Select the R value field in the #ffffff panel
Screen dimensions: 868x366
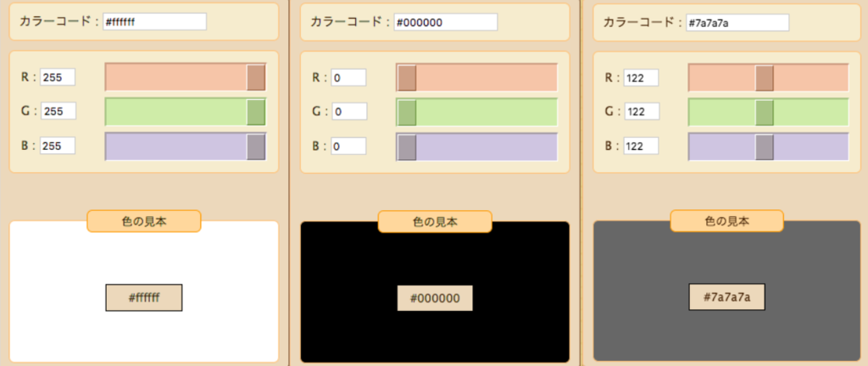pos(58,77)
